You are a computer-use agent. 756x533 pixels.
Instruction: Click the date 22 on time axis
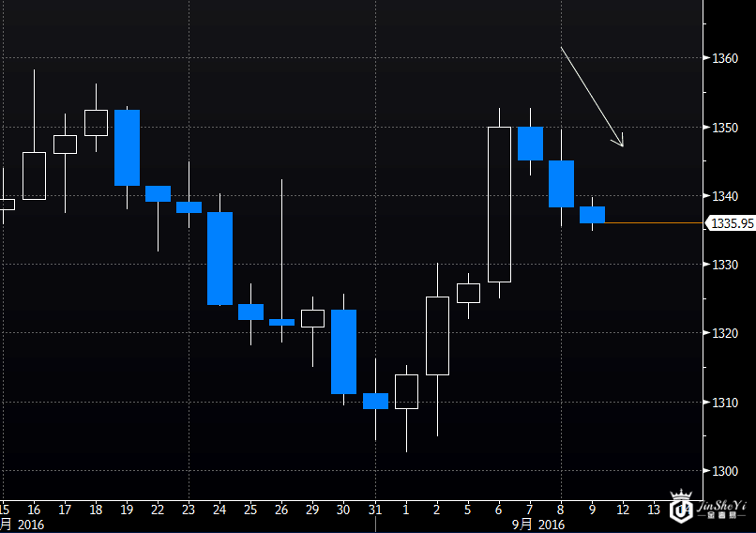point(158,509)
